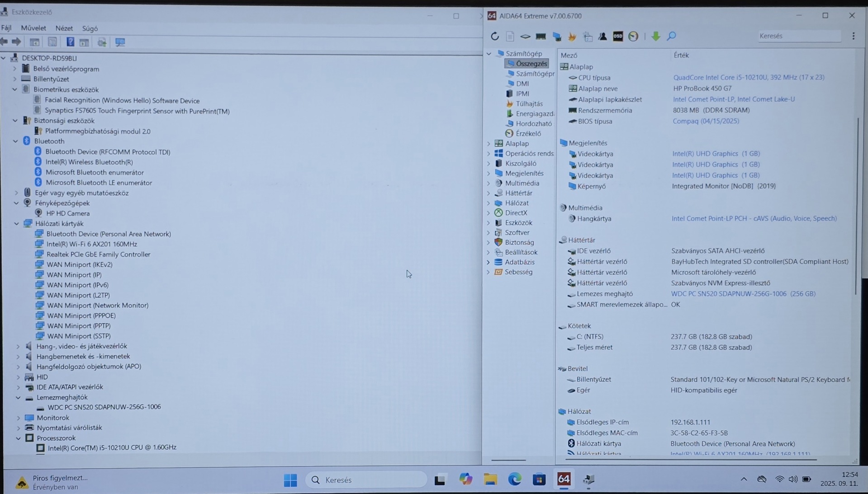Select Összegzés in the AIDA64 tree
868x494 pixels.
527,64
